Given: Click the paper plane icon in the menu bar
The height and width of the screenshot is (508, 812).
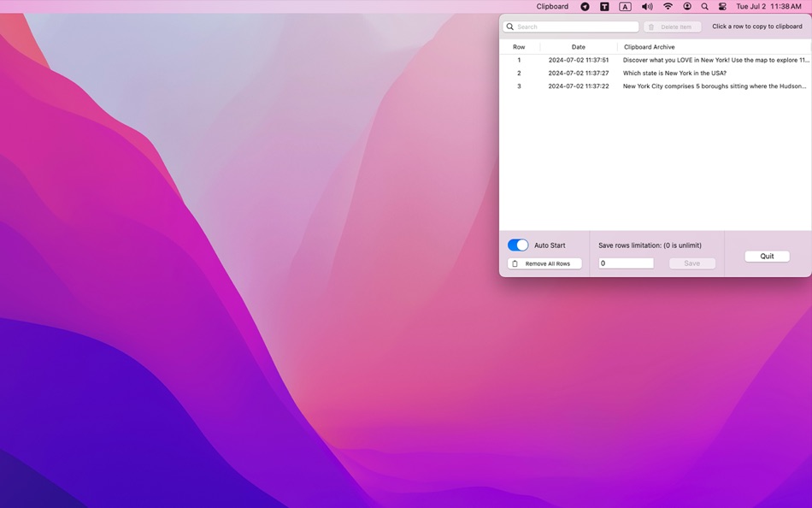Looking at the screenshot, I should [585, 6].
